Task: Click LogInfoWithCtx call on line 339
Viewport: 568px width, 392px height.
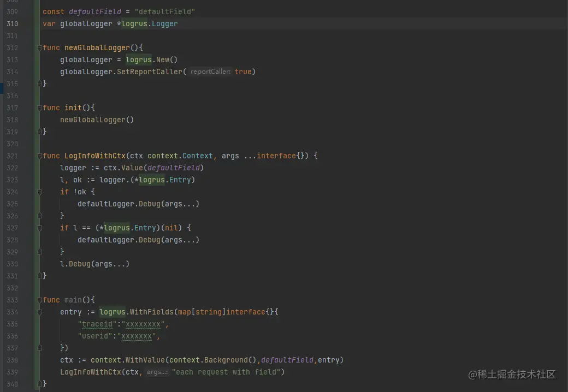Action: pyautogui.click(x=91, y=372)
